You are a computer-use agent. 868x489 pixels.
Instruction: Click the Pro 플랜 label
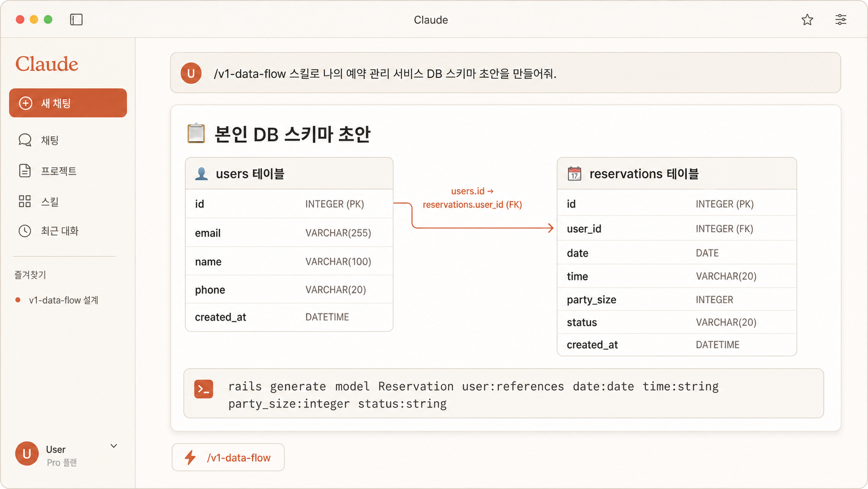(62, 462)
